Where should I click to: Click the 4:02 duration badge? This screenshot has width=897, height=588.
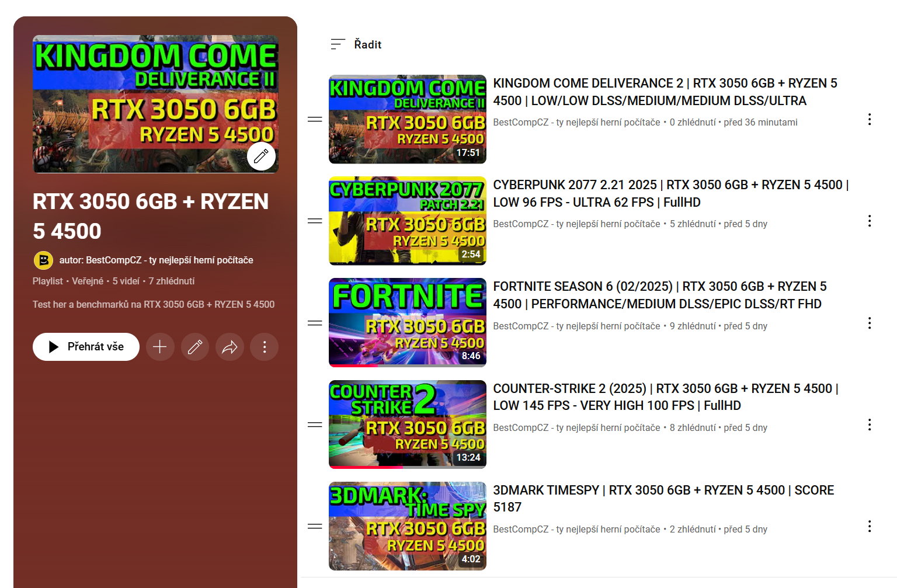[471, 559]
